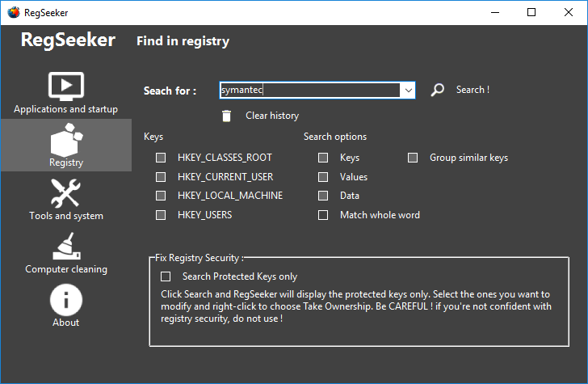Click the Search ! button label
The image size is (588, 384).
(x=472, y=90)
